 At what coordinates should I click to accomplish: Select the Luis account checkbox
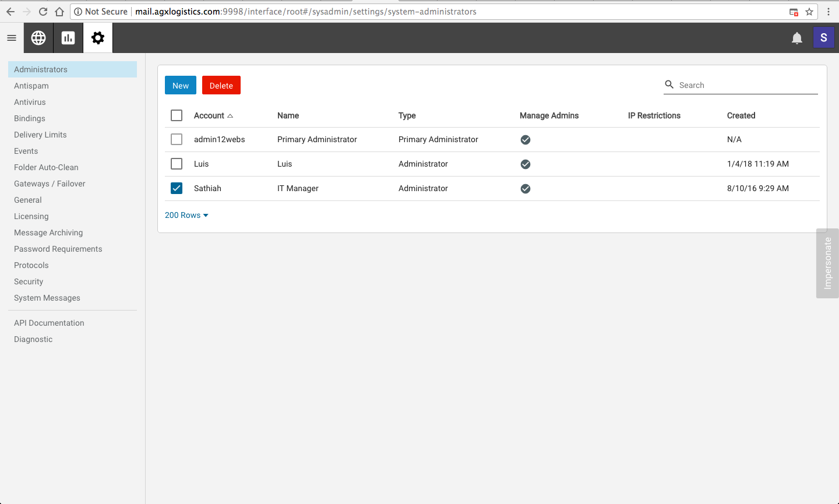point(177,164)
